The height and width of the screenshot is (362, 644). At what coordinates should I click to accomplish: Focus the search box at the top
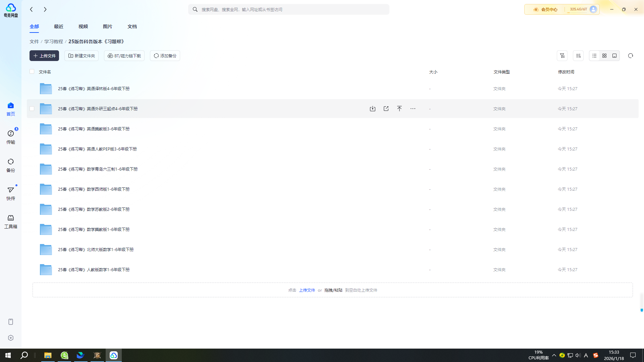coord(288,9)
